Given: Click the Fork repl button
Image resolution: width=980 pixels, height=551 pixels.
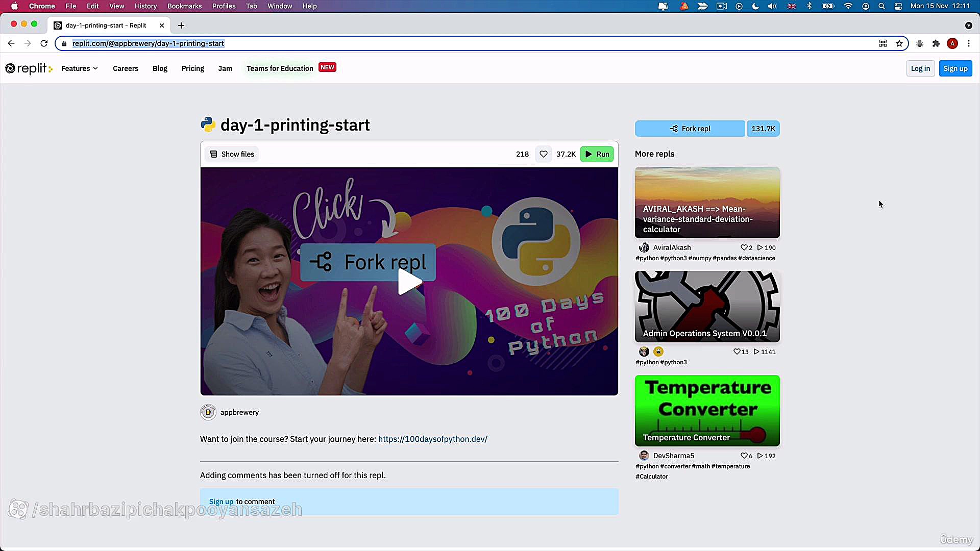Looking at the screenshot, I should [690, 129].
